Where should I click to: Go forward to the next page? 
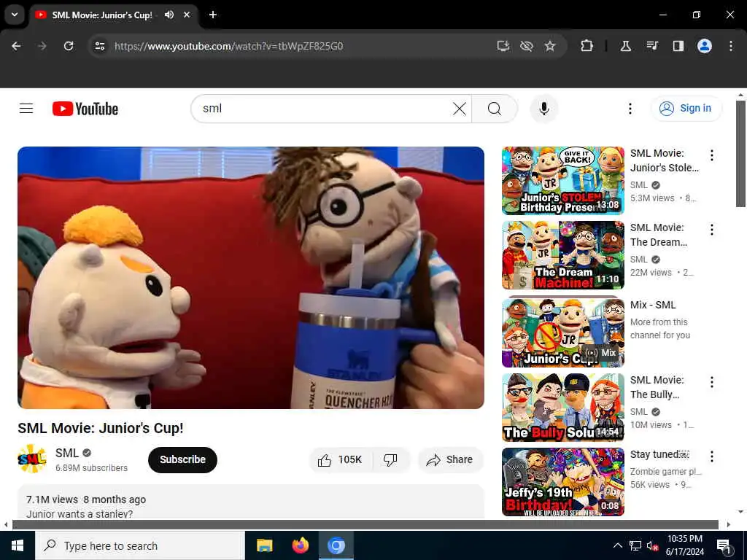(x=42, y=46)
